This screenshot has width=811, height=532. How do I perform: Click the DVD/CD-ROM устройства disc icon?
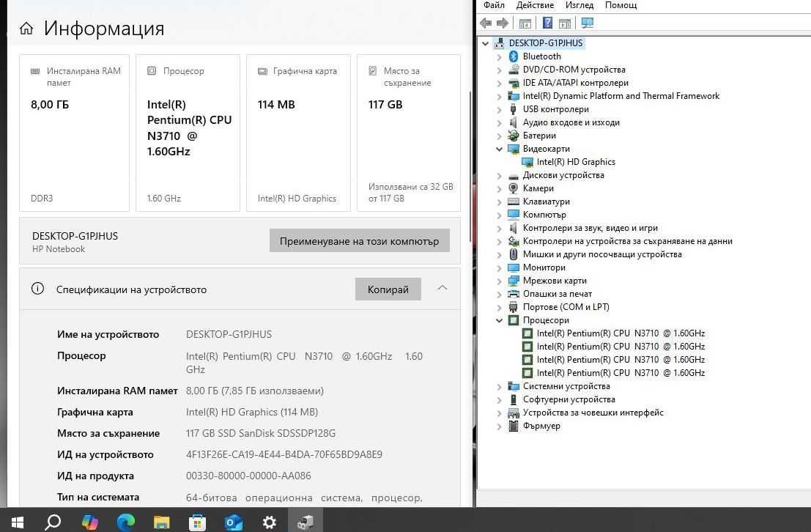click(513, 70)
